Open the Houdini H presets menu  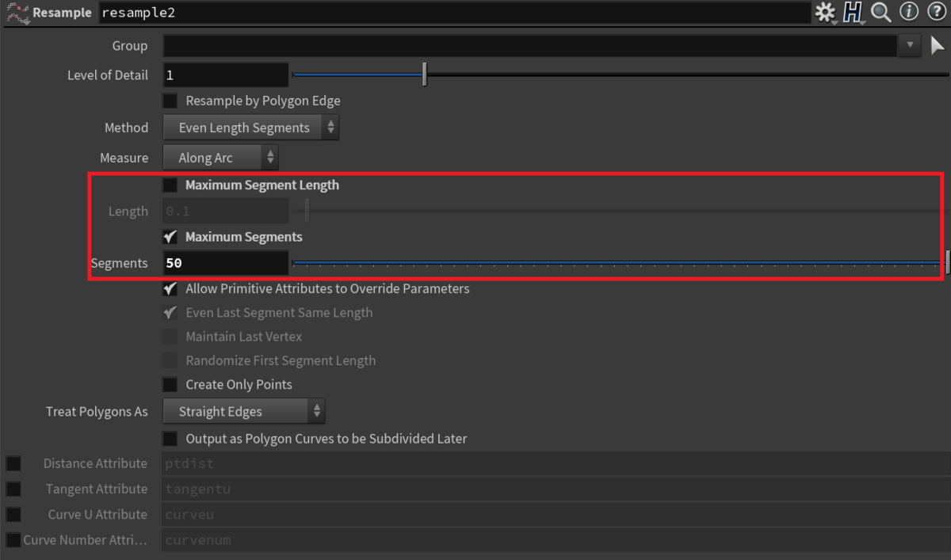coord(853,12)
